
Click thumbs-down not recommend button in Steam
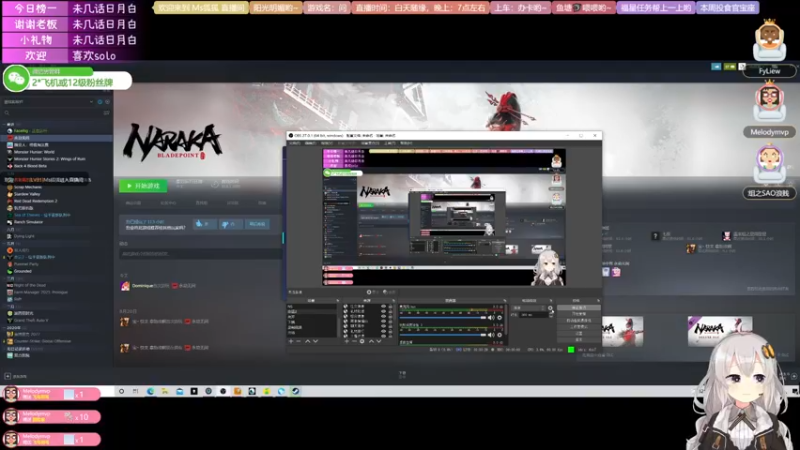(231, 224)
